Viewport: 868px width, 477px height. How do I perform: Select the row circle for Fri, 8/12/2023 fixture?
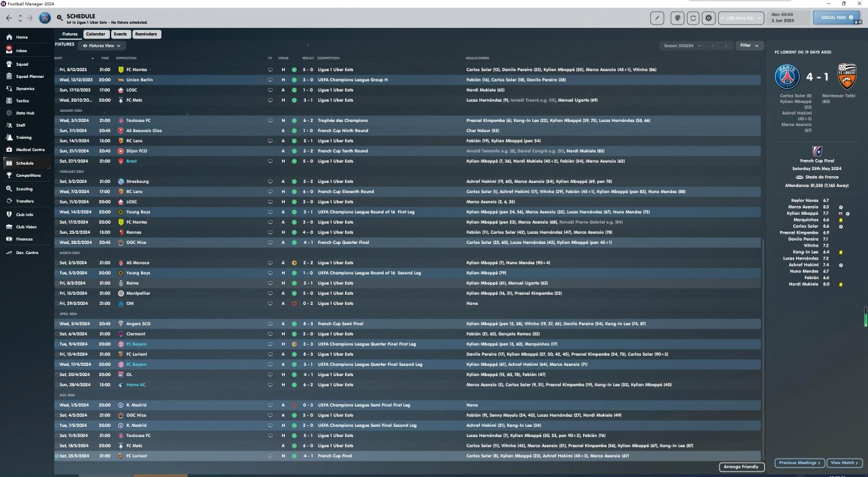(57, 70)
